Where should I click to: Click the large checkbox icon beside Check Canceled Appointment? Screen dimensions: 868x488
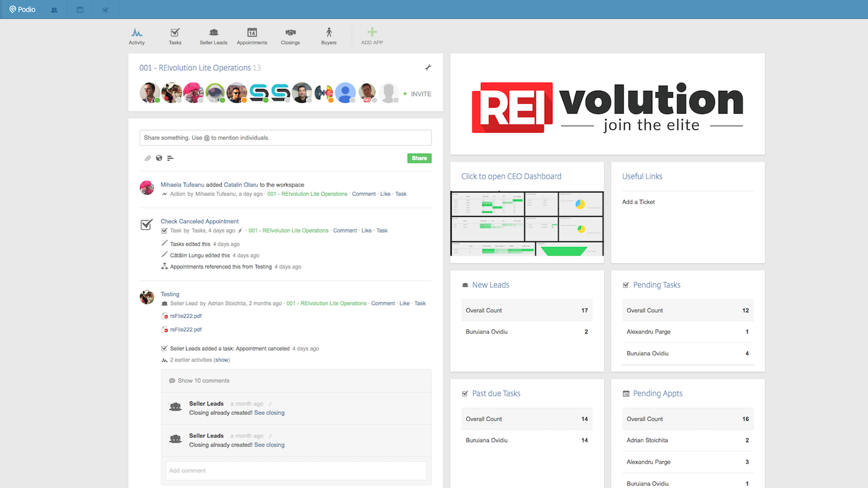tap(146, 224)
